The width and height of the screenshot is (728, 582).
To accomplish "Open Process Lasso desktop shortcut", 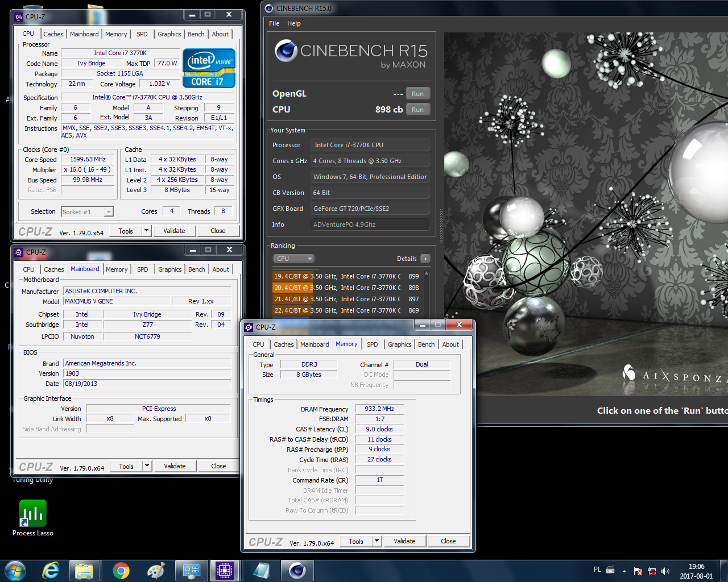I will pos(33,518).
